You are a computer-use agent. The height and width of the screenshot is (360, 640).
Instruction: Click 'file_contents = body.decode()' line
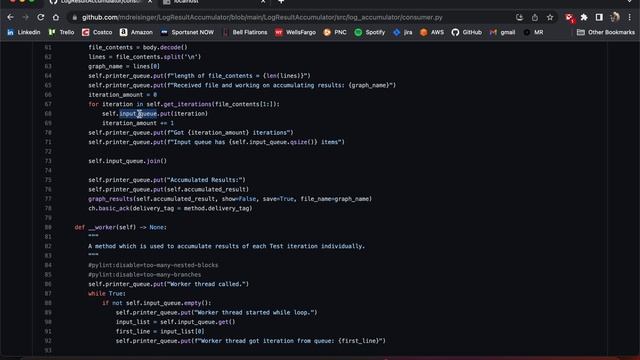coord(138,47)
